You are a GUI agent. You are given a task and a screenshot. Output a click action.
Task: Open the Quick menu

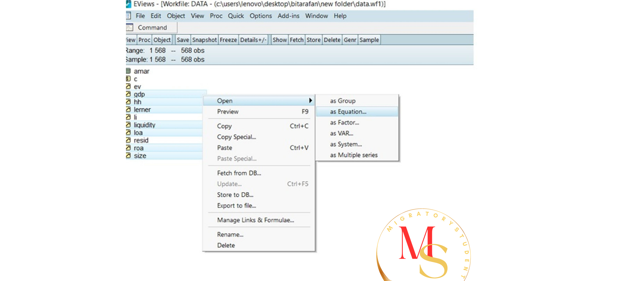[x=236, y=16]
